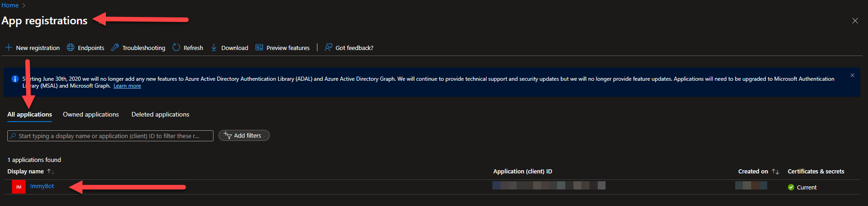
Task: Click the Download arrow icon
Action: tap(214, 48)
